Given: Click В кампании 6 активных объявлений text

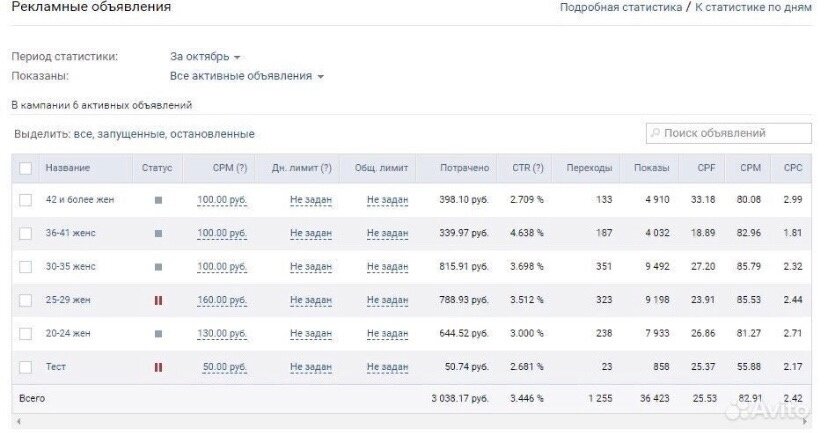Looking at the screenshot, I should [x=101, y=105].
